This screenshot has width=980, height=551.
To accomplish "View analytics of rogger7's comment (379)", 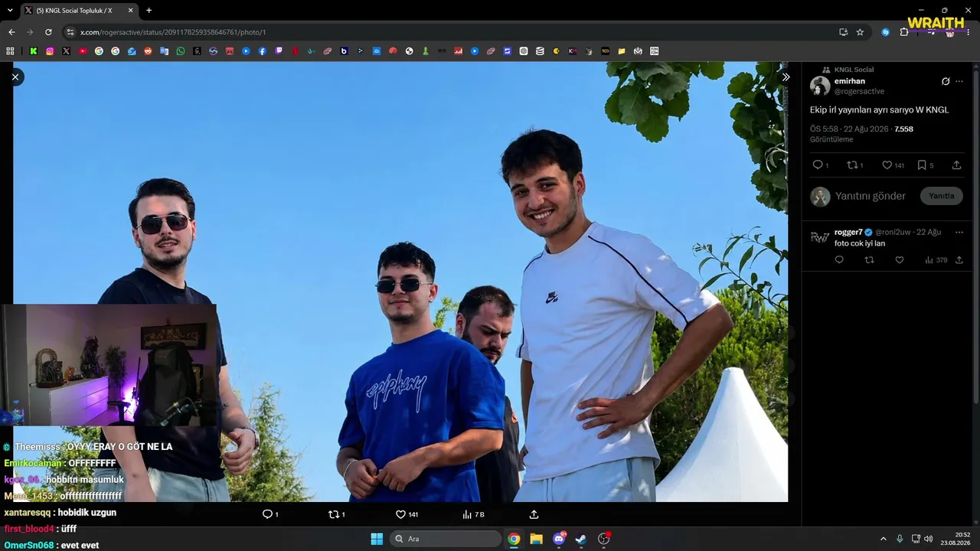I will 936,260.
